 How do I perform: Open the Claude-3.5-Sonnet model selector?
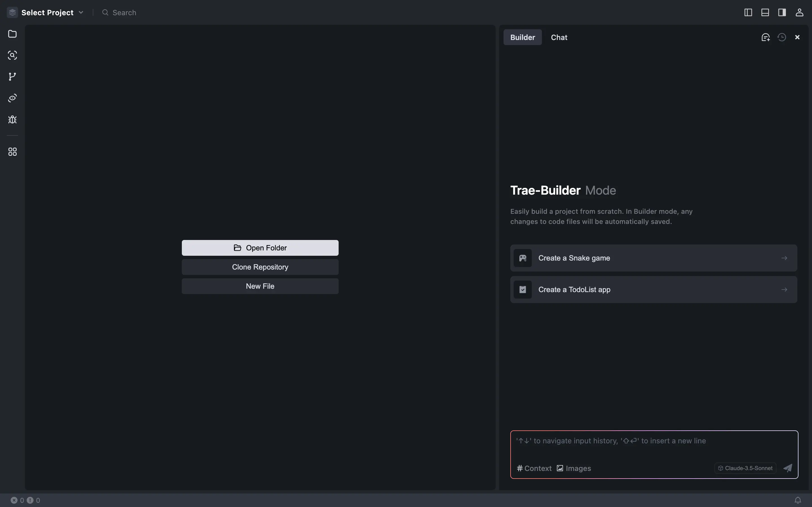pos(745,468)
